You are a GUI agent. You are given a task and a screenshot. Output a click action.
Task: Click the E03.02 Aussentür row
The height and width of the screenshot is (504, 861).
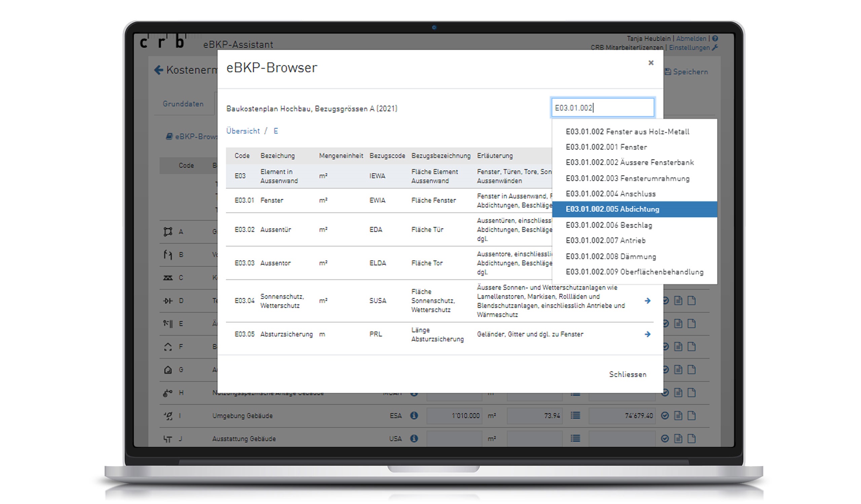pyautogui.click(x=389, y=229)
